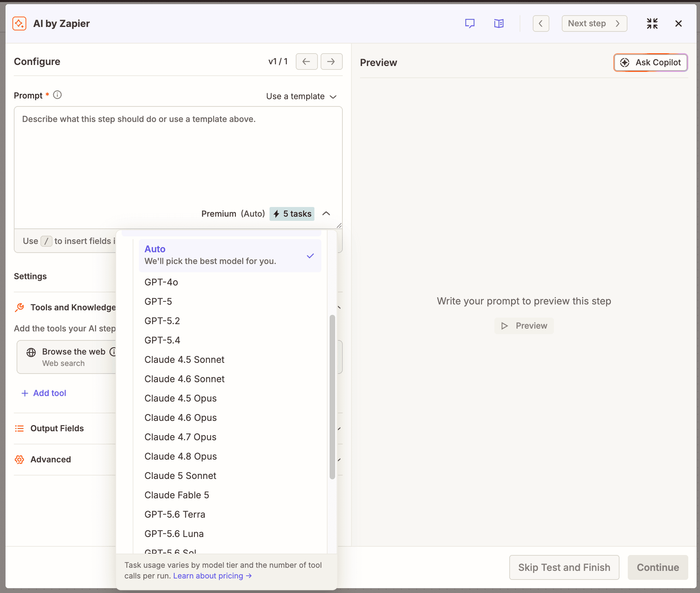The image size is (700, 593).
Task: Go to previous step chevron button
Action: tap(541, 23)
